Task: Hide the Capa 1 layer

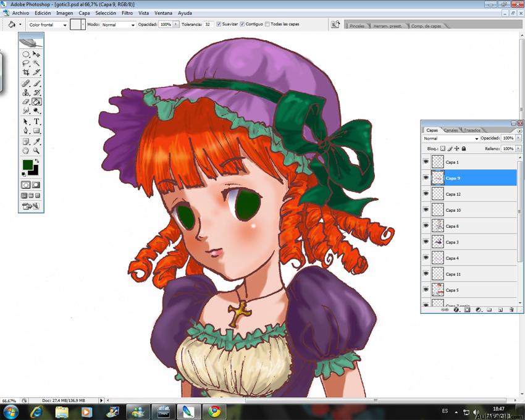Action: coord(426,162)
